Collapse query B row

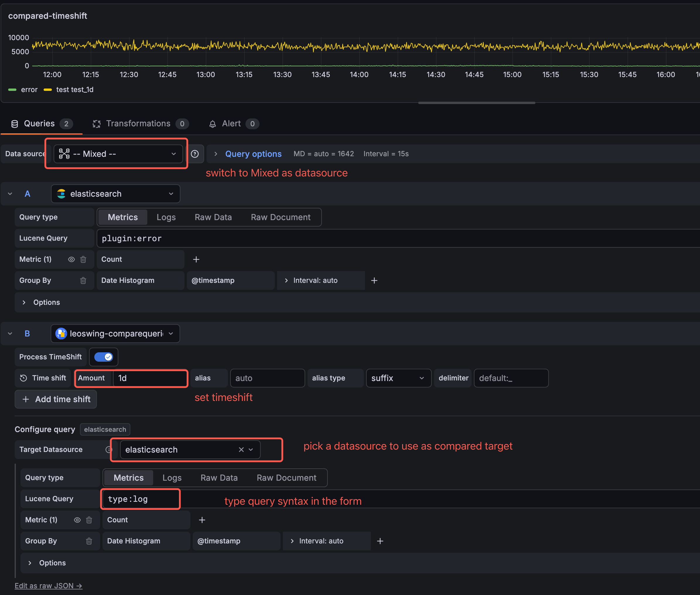point(10,334)
